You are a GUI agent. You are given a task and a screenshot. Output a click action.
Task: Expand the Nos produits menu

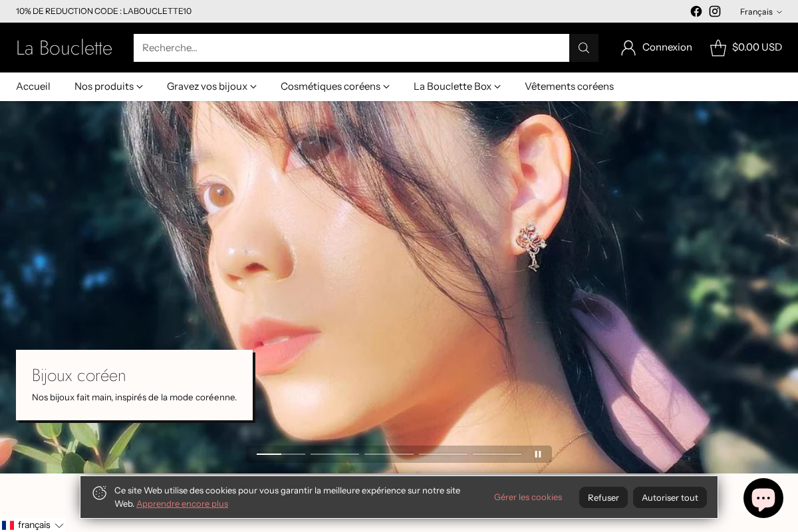(x=108, y=86)
